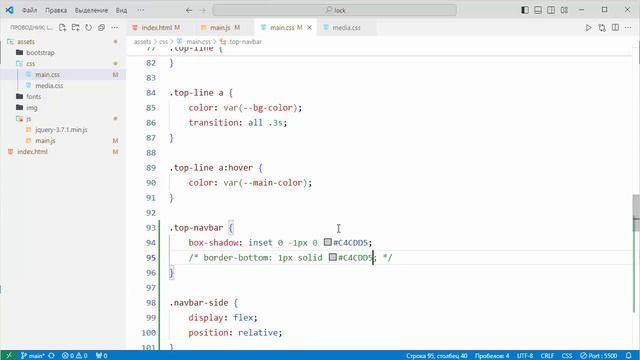
Task: Click the New Folder icon in Explorer
Action: pyautogui.click(x=76, y=27)
